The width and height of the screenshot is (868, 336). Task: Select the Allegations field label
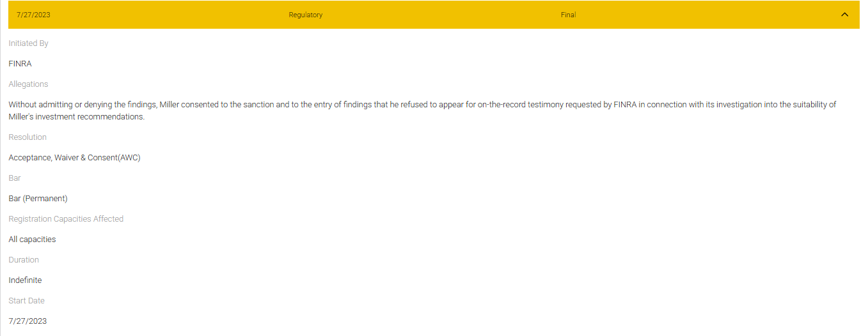click(28, 84)
